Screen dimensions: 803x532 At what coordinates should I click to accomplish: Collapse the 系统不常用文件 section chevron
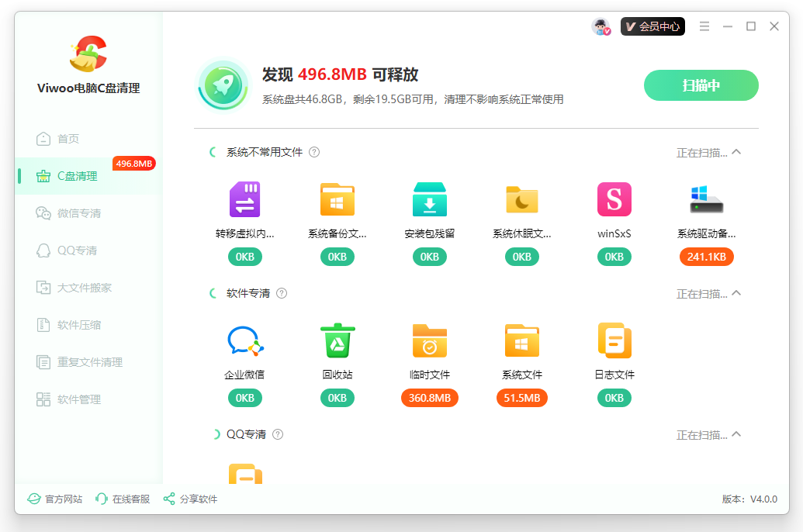[x=736, y=153]
